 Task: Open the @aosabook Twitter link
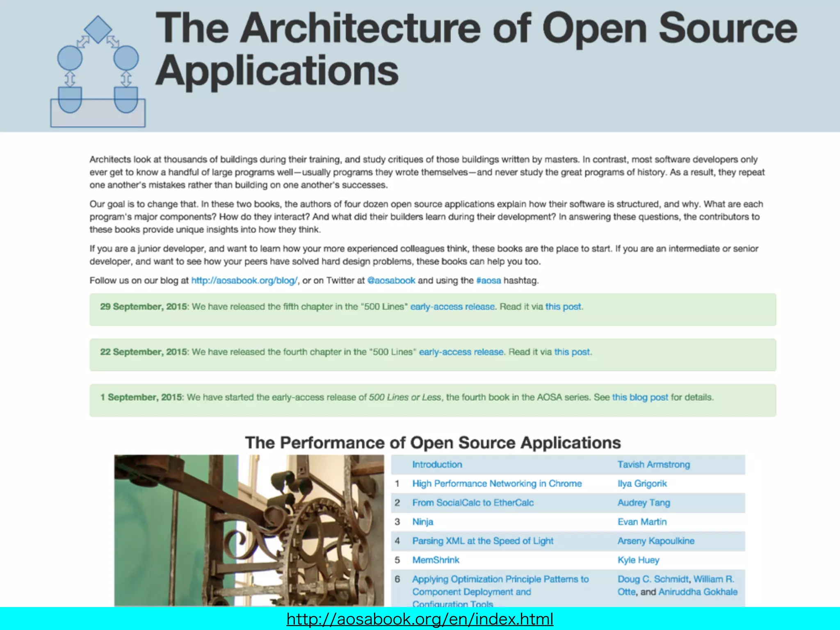coord(391,281)
